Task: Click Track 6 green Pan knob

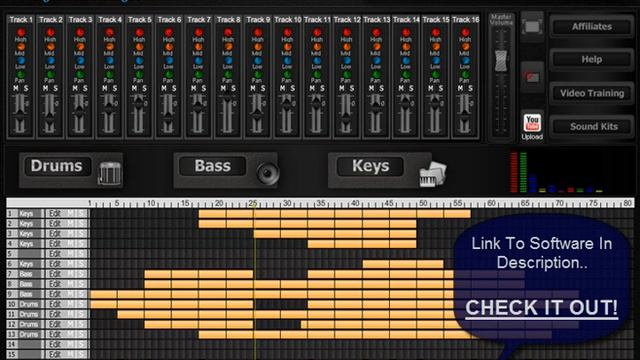Action: (169, 74)
